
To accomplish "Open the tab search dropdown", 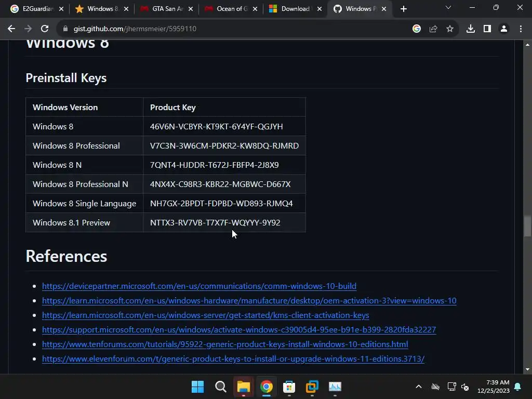I will click(x=448, y=7).
